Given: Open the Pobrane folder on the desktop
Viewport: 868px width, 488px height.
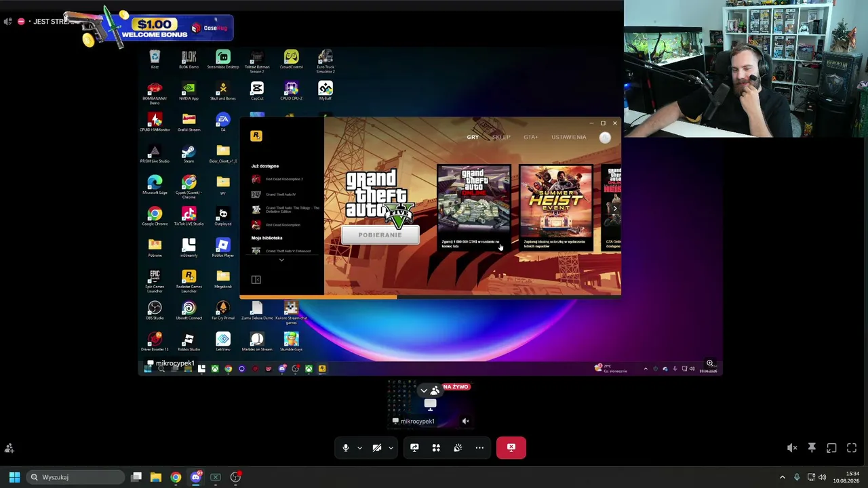Looking at the screenshot, I should [x=155, y=247].
